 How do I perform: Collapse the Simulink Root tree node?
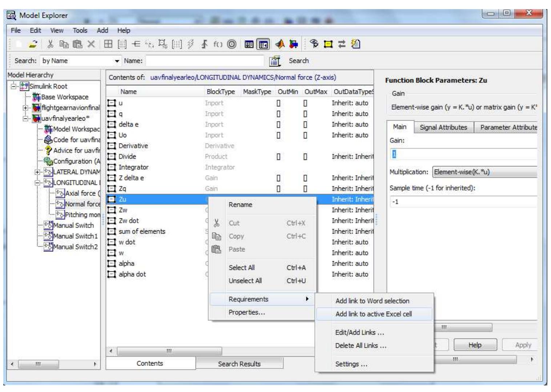click(x=14, y=86)
